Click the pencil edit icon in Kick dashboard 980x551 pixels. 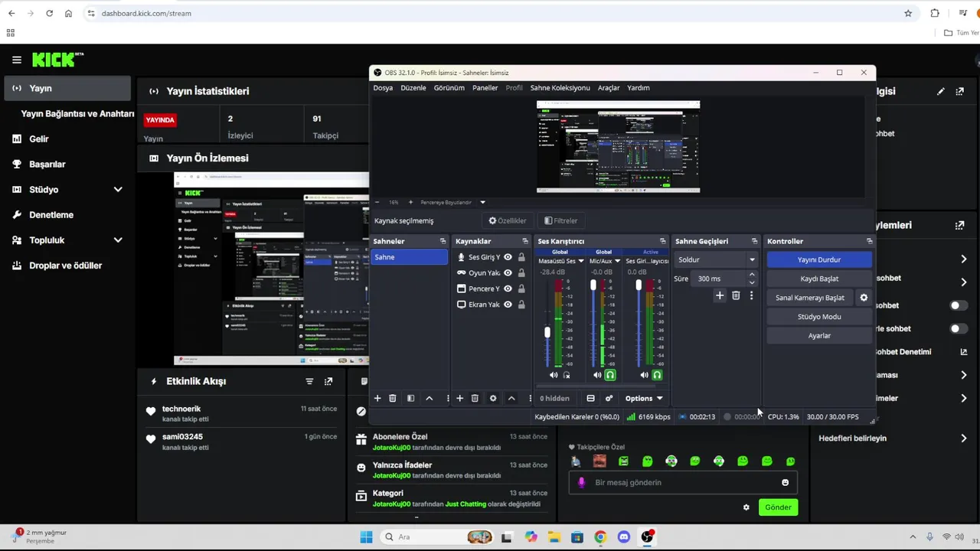941,91
